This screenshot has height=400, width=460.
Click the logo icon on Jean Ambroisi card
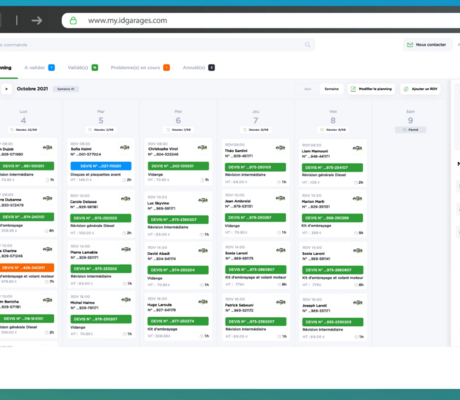280,198
